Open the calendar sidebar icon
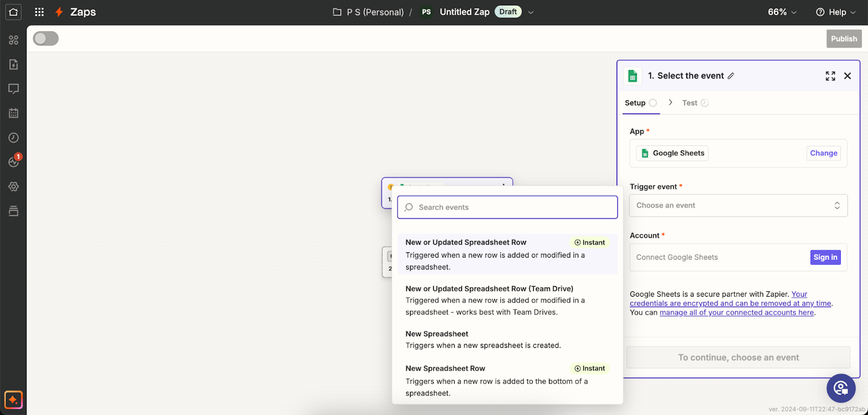The width and height of the screenshot is (868, 415). coord(14,113)
